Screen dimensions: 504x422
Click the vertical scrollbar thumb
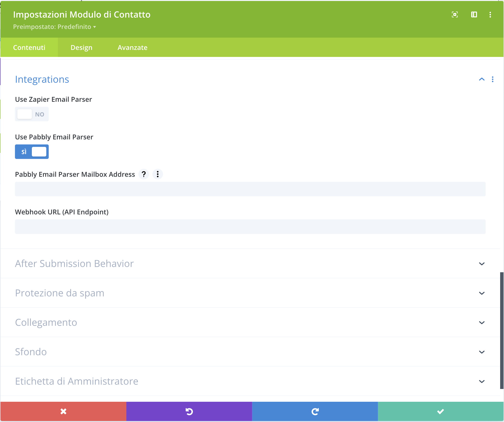tap(502, 330)
